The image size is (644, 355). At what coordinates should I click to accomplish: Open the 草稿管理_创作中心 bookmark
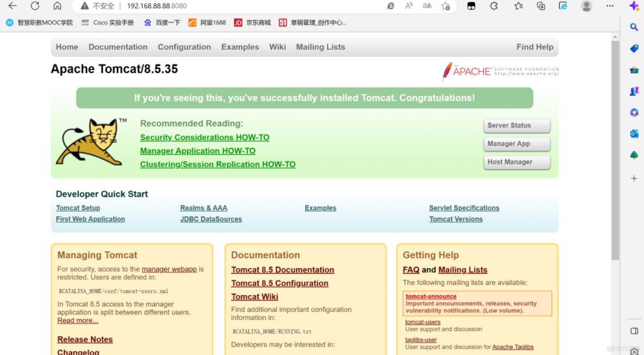point(313,23)
